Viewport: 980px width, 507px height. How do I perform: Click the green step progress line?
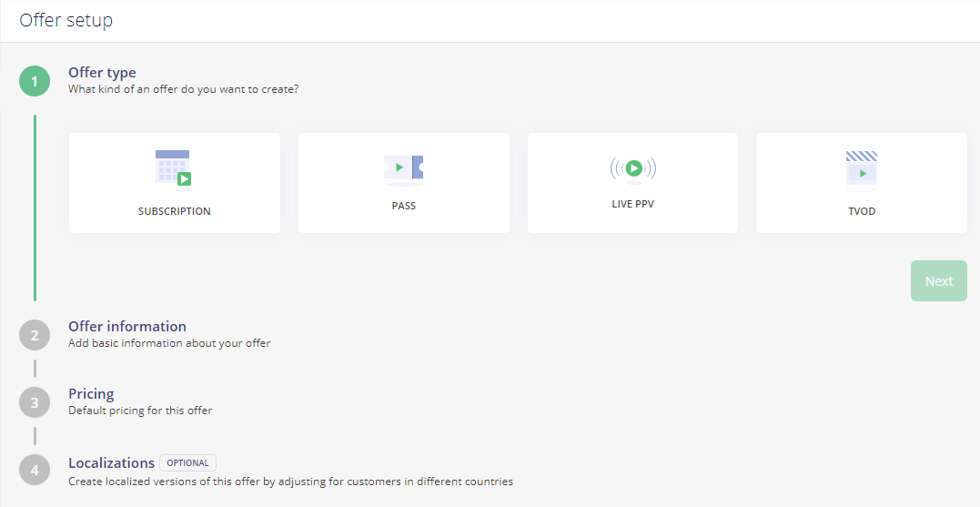(35, 208)
